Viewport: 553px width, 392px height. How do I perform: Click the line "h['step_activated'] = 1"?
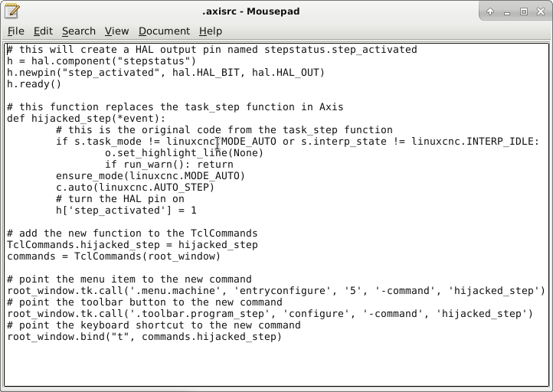click(126, 211)
